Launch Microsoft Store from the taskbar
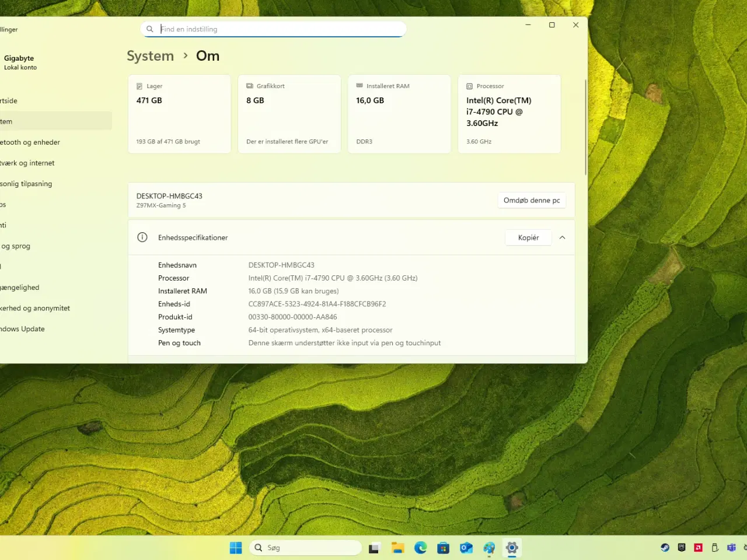 pyautogui.click(x=443, y=548)
